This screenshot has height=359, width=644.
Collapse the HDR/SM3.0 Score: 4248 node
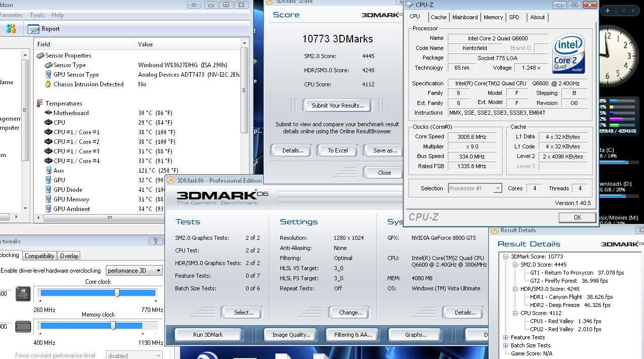click(x=515, y=289)
